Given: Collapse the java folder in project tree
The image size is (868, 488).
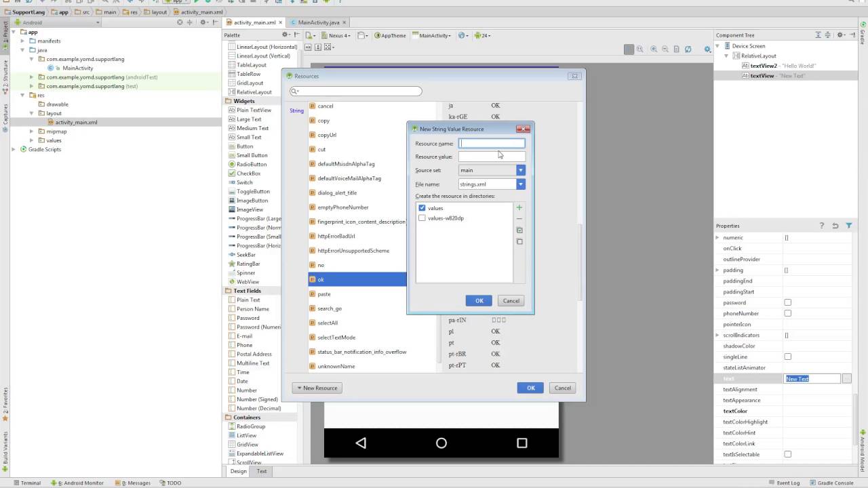Looking at the screenshot, I should pos(22,50).
